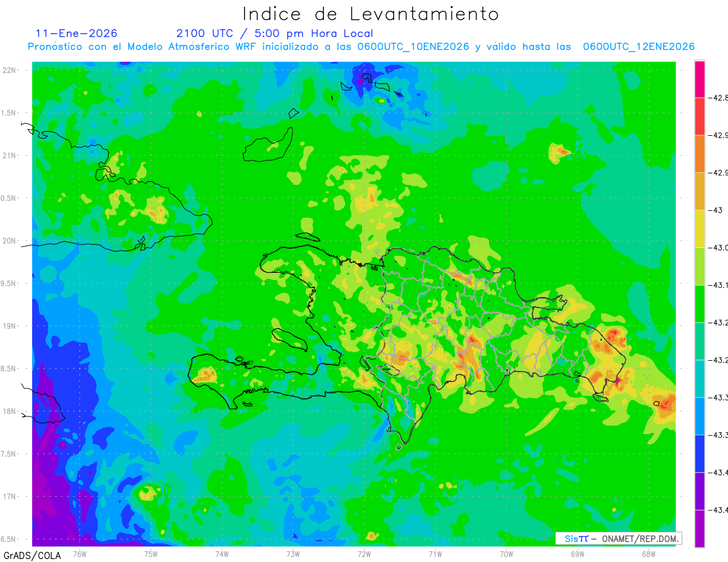Click the '-43.1' legend value
Screen dimensions: 728x562
718,285
